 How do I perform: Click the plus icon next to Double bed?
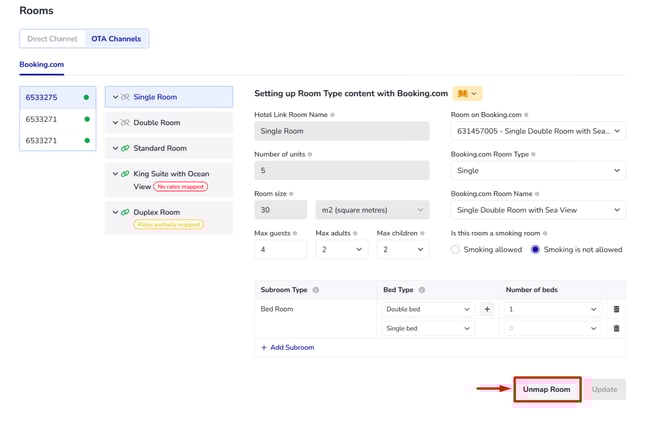click(x=487, y=309)
